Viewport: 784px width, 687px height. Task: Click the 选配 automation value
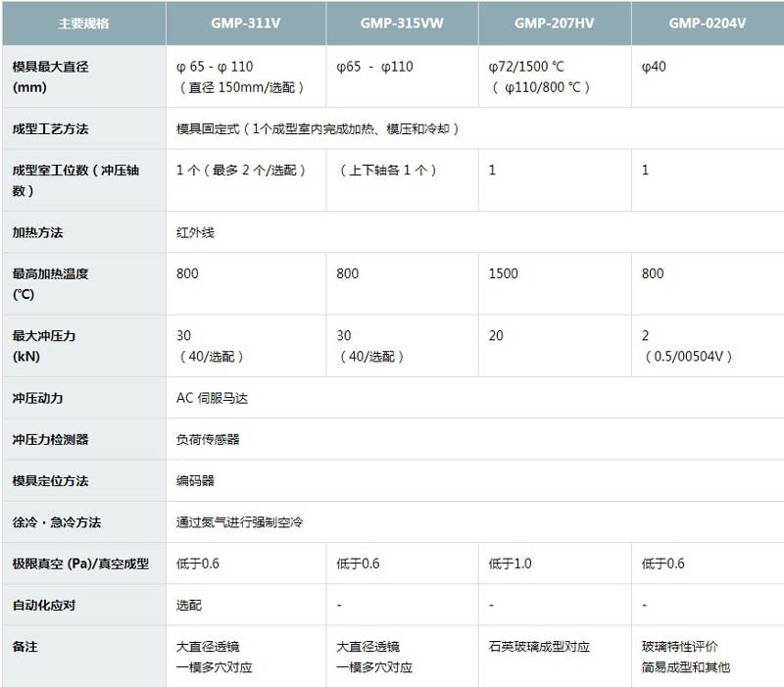pos(189,605)
